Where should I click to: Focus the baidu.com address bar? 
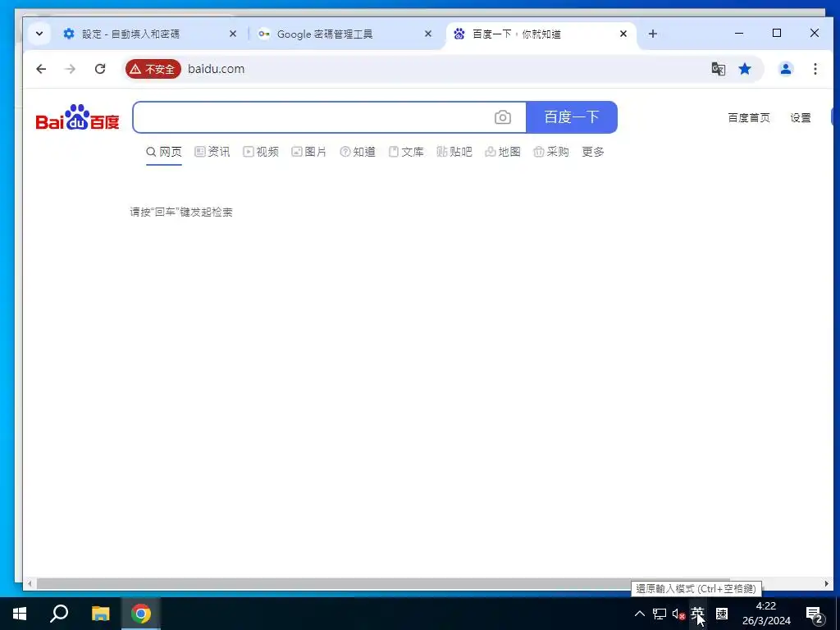click(445, 69)
